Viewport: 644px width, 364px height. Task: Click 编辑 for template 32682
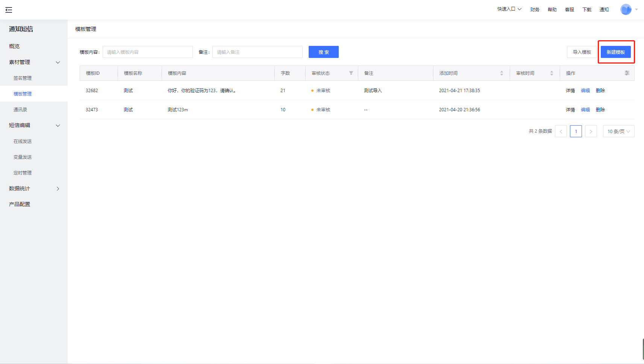point(585,91)
